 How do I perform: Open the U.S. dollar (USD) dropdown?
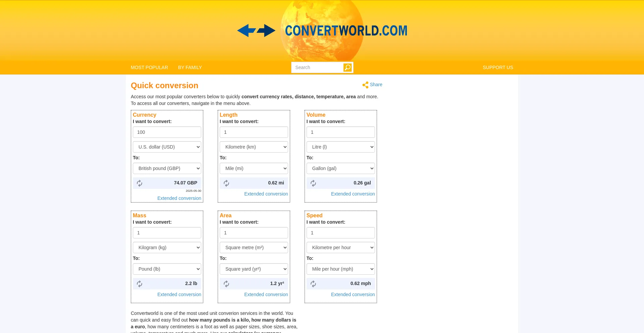pyautogui.click(x=167, y=147)
